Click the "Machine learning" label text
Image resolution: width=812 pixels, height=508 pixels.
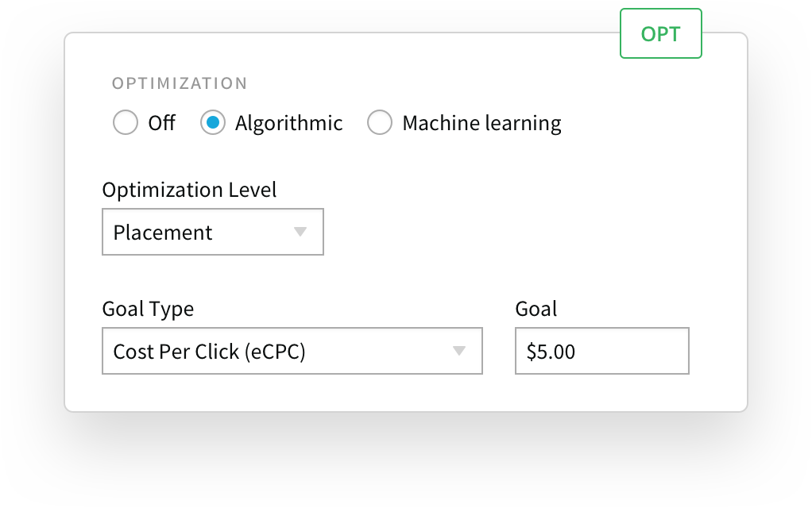[x=481, y=124]
